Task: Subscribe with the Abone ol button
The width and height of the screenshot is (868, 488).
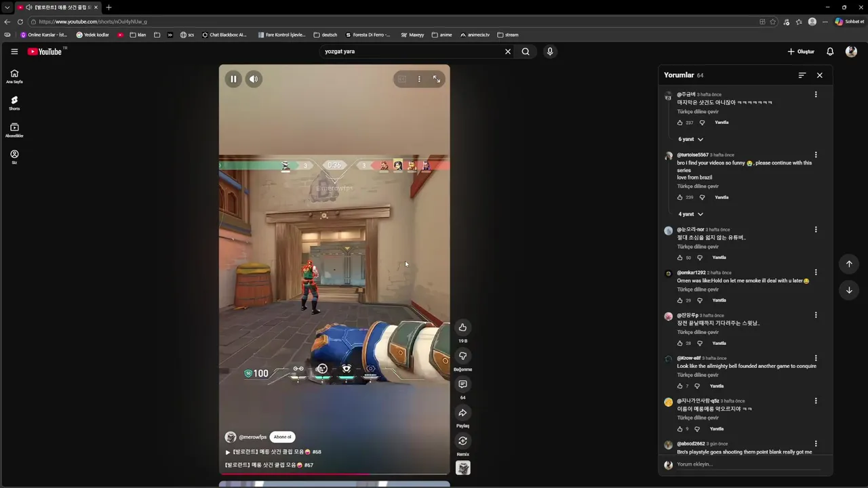Action: point(283,437)
